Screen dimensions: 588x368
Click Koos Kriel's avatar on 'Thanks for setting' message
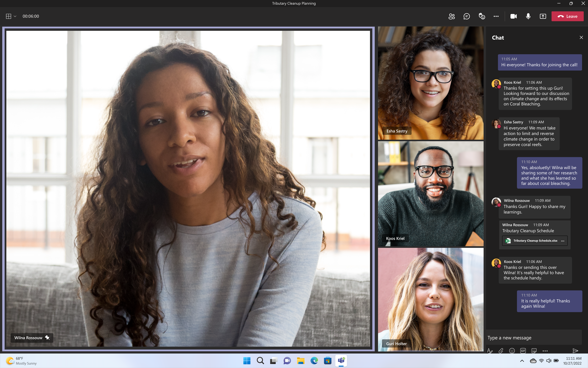tap(496, 84)
